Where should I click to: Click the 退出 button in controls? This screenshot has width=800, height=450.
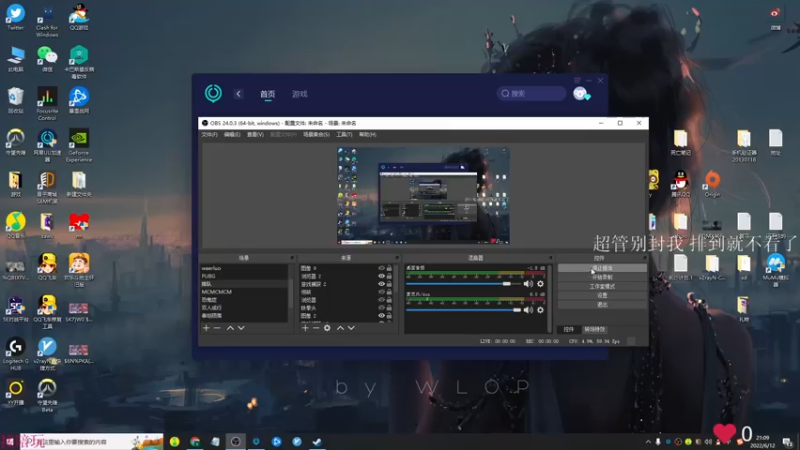(x=602, y=305)
